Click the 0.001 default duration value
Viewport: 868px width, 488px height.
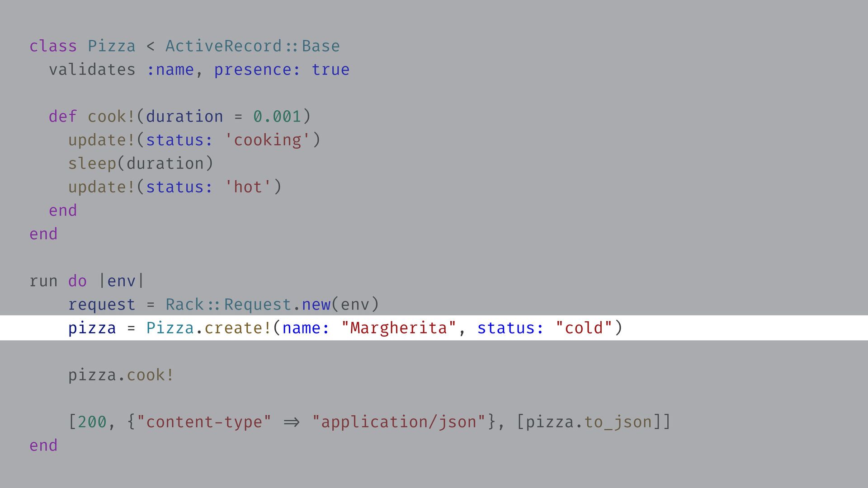pyautogui.click(x=277, y=117)
